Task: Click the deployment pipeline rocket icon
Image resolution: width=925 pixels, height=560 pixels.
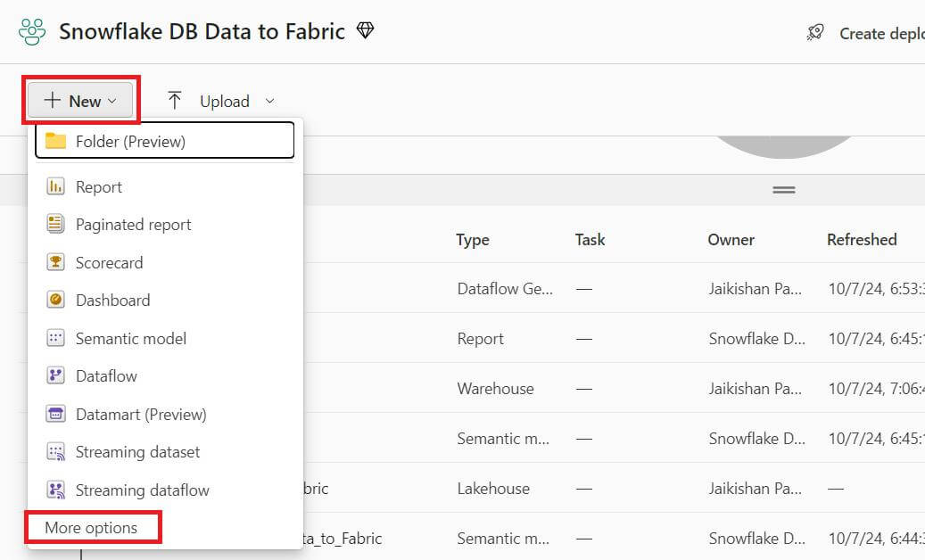Action: [x=815, y=32]
